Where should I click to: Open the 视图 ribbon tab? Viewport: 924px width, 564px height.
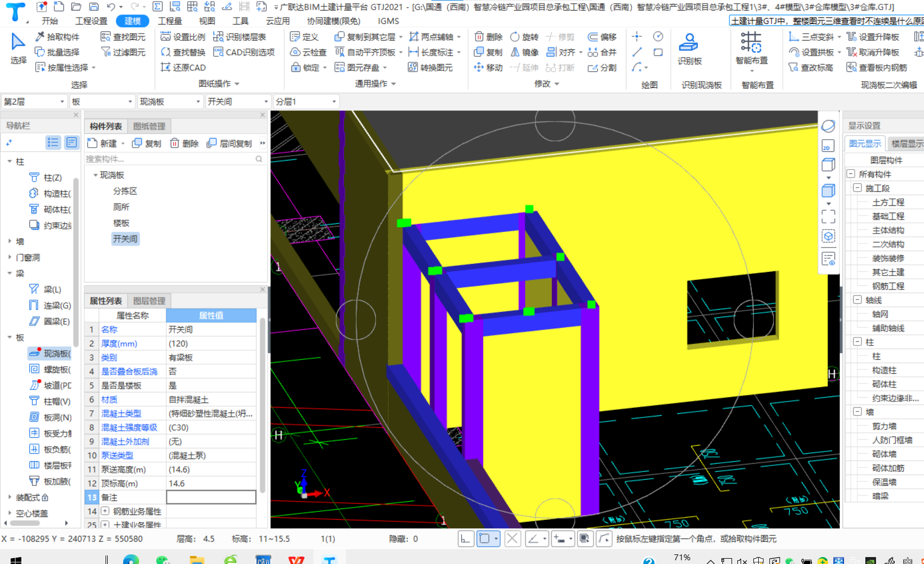point(207,21)
